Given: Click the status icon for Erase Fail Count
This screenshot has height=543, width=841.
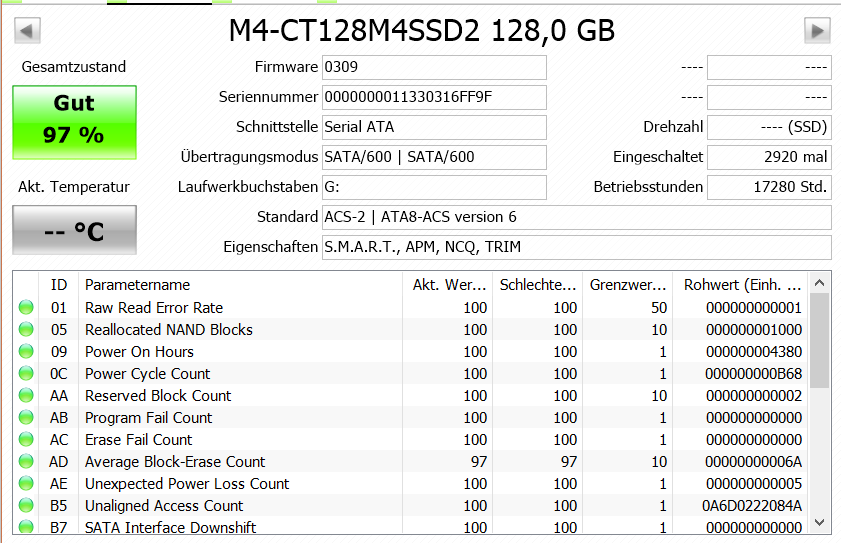Looking at the screenshot, I should [x=26, y=439].
